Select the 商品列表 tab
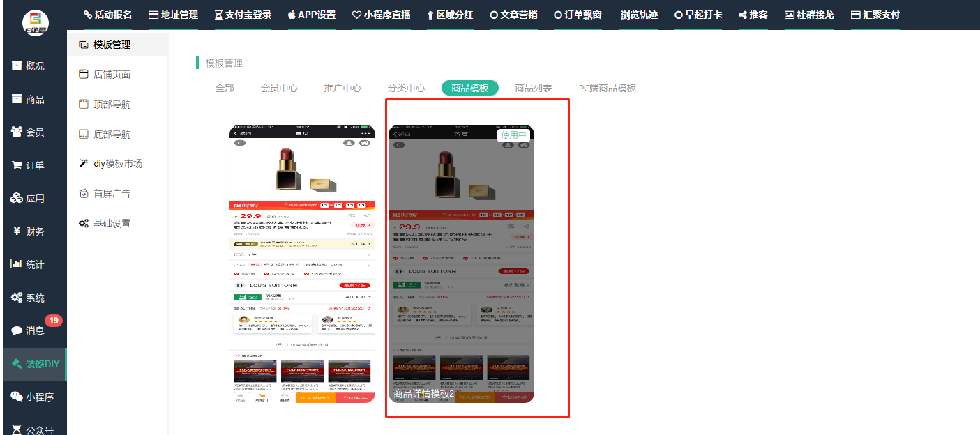980x435 pixels. (534, 88)
